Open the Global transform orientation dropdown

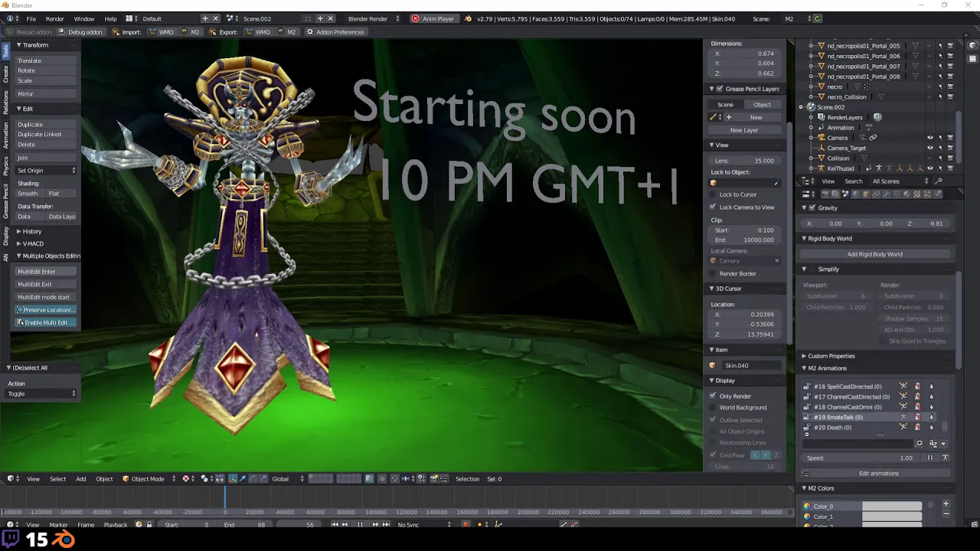pos(288,478)
